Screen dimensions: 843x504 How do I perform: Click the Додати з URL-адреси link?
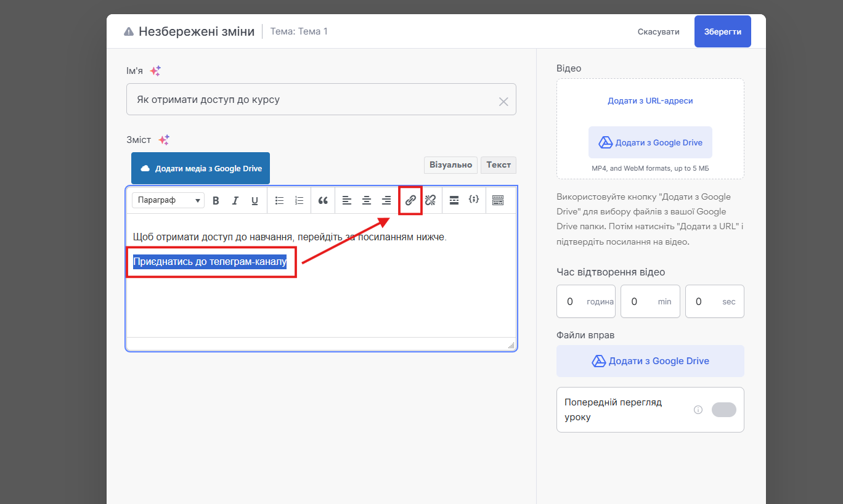pyautogui.click(x=650, y=101)
